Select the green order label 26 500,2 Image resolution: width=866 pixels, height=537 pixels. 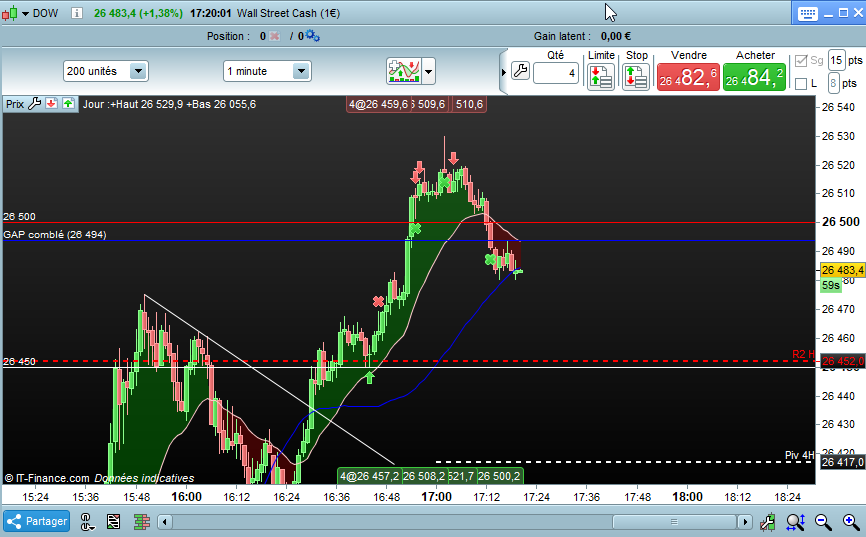499,476
